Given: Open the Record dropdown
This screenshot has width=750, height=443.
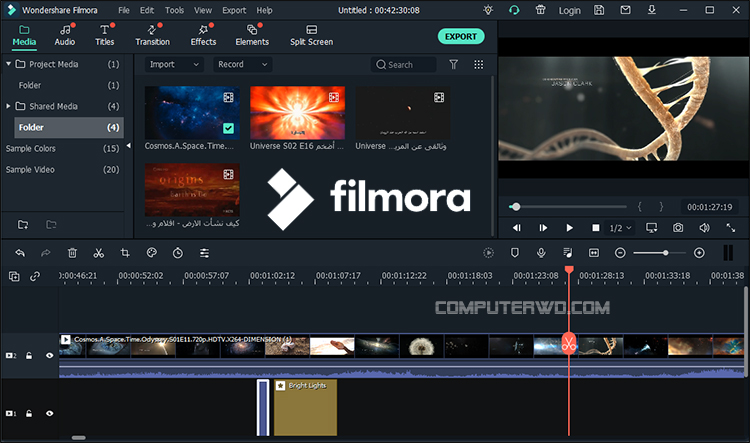Looking at the screenshot, I should click(243, 64).
